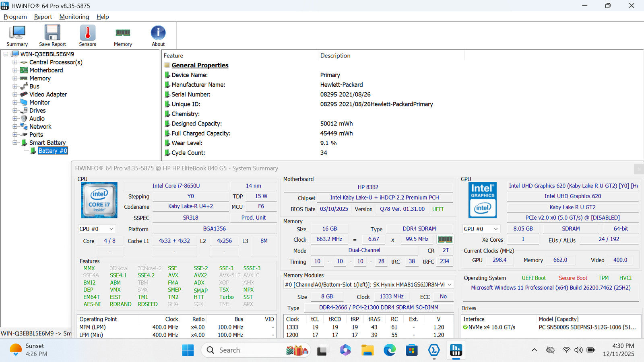Open the Report menu
The image size is (644, 362).
[x=43, y=17]
